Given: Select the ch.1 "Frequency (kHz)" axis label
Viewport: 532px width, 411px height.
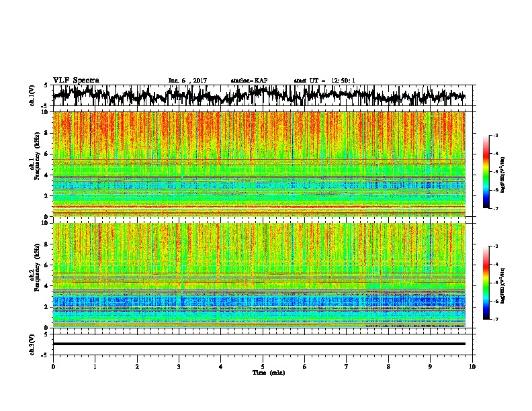Looking at the screenshot, I should (37, 156).
